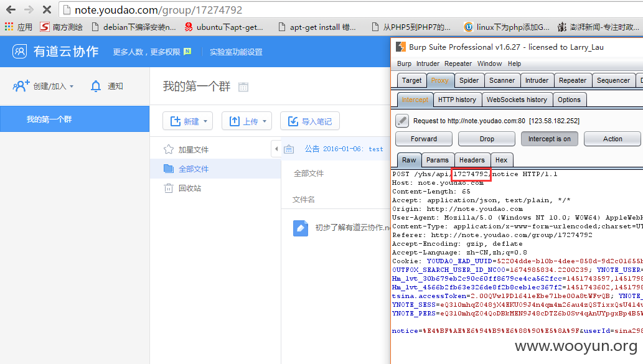
Task: Open the 回收站 recycle bin
Action: tap(183, 188)
